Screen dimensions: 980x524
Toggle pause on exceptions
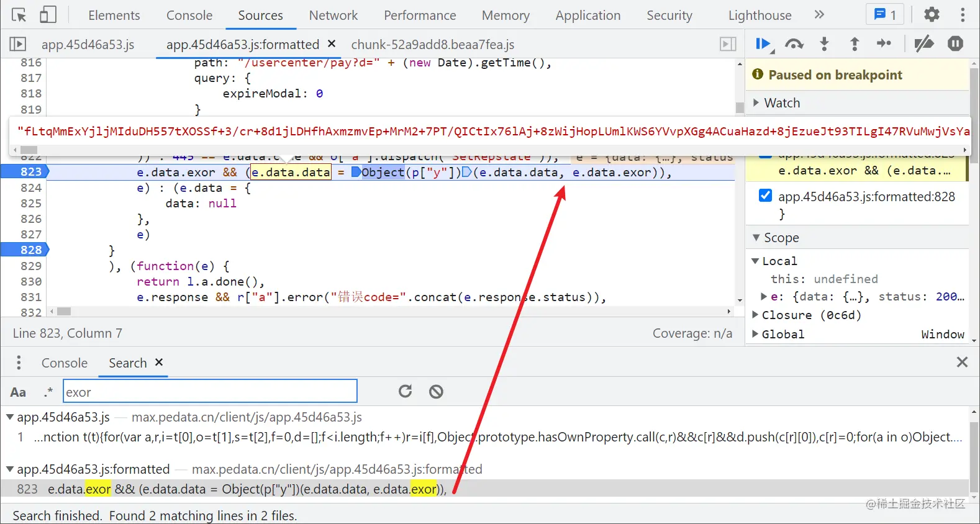pyautogui.click(x=955, y=43)
